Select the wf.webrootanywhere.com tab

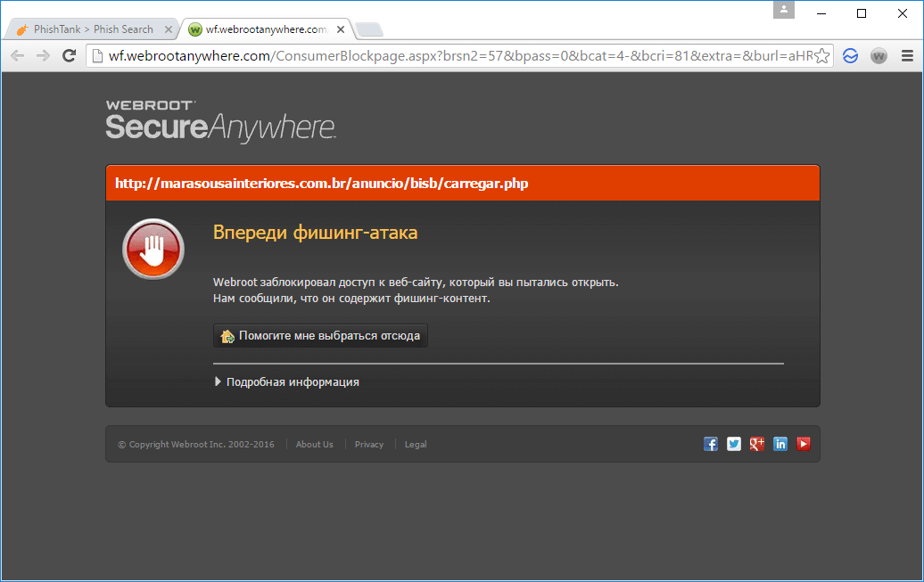pyautogui.click(x=259, y=28)
